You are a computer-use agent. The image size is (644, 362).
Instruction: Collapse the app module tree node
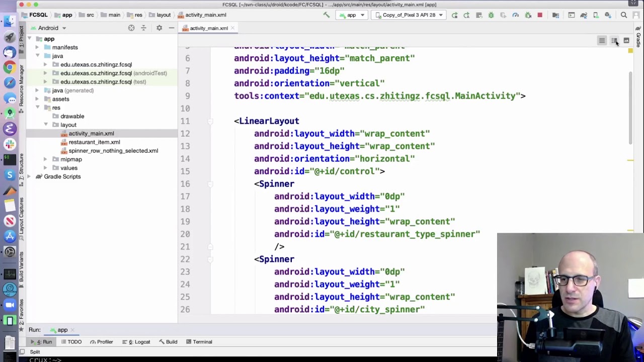pos(29,39)
